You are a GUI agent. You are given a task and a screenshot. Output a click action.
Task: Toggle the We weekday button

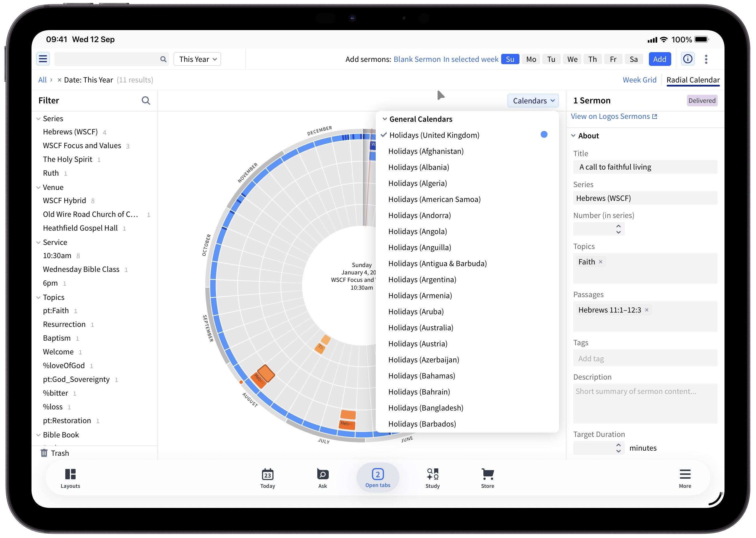pyautogui.click(x=572, y=59)
